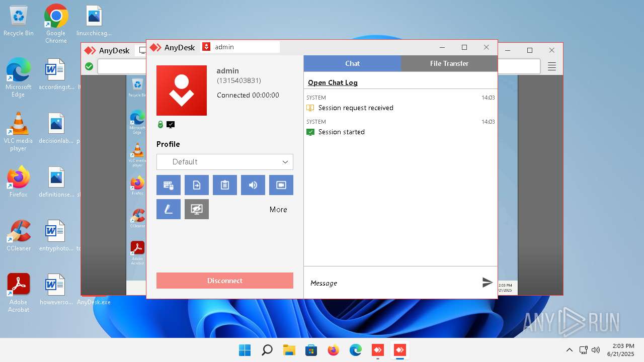Toggle whiteboard drawing permission

pyautogui.click(x=169, y=209)
